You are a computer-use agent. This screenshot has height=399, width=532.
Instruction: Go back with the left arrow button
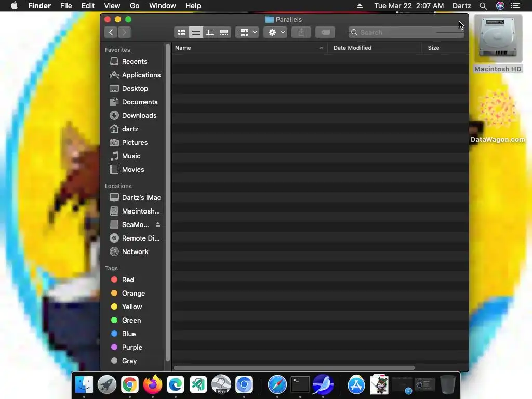(111, 32)
